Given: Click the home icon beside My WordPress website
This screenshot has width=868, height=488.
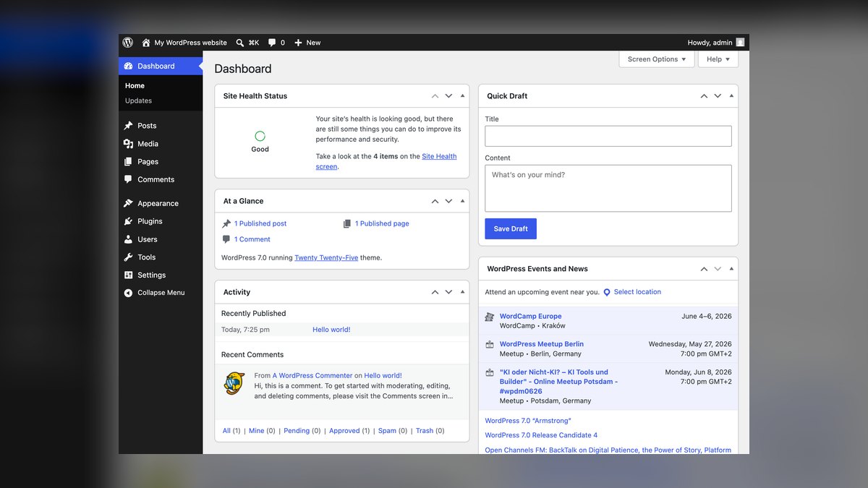Looking at the screenshot, I should [146, 43].
